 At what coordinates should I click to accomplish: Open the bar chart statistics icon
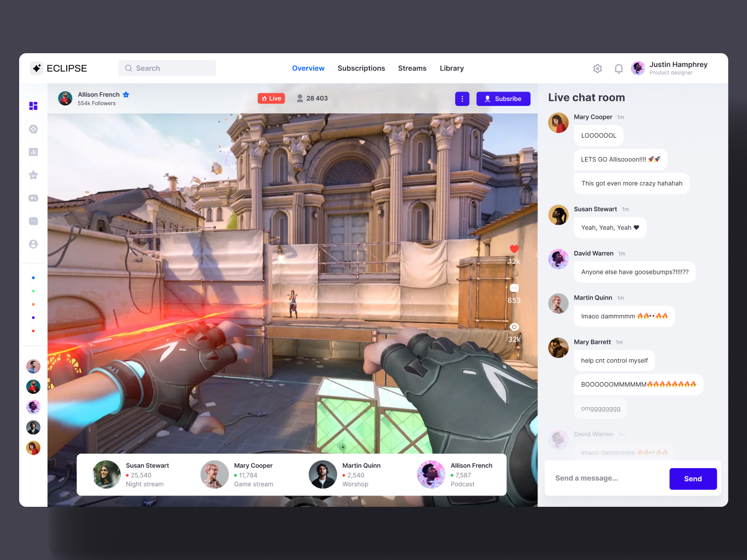pos(33,152)
